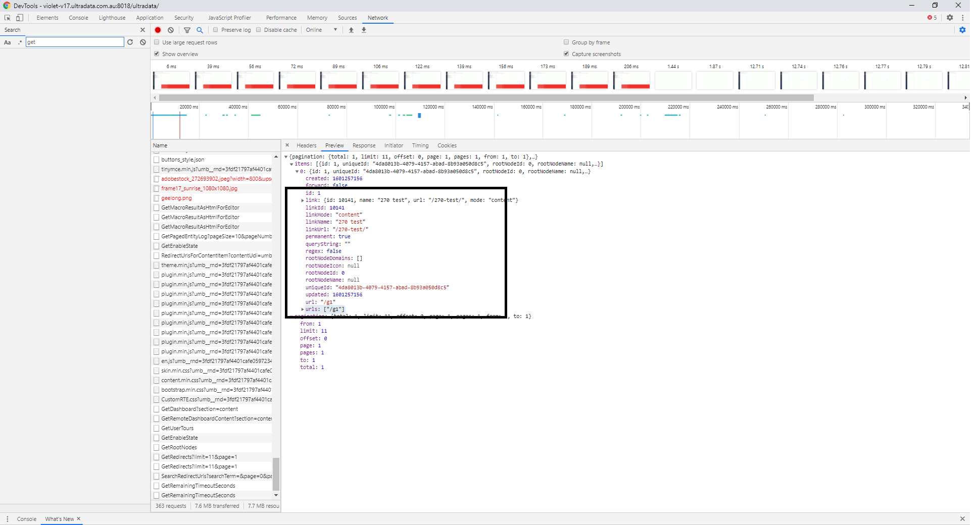Uncheck Capture screenshots option
Image resolution: width=980 pixels, height=525 pixels.
pyautogui.click(x=566, y=54)
